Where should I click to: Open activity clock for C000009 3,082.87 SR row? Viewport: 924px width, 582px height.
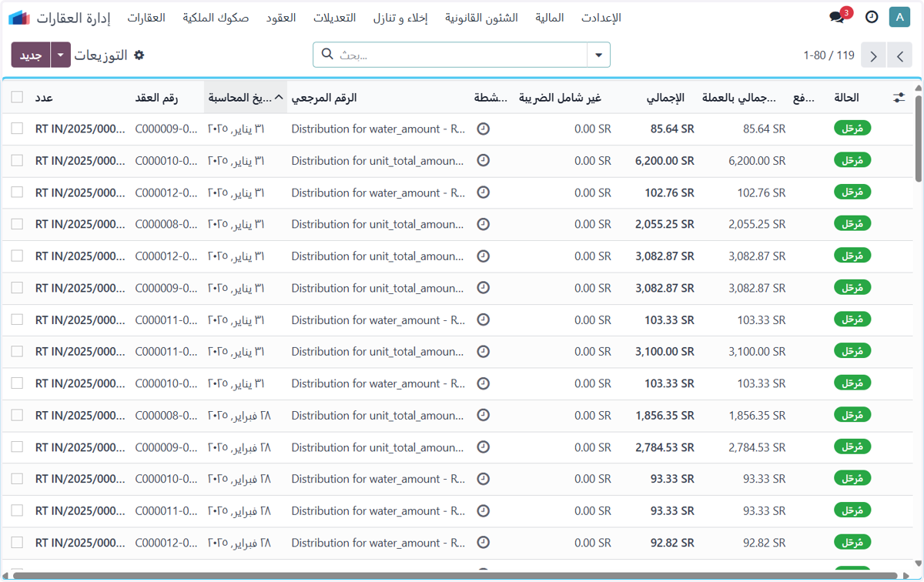(x=484, y=288)
